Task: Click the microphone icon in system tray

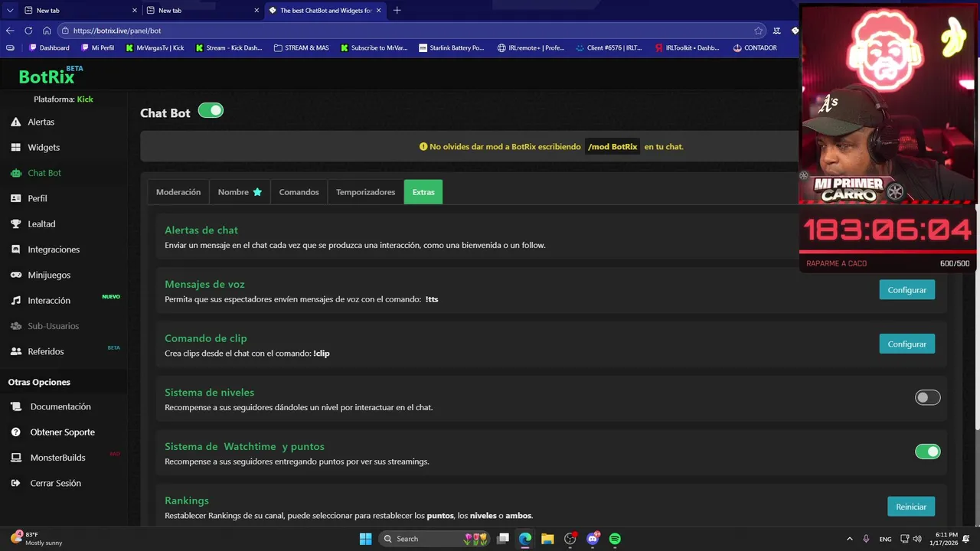Action: [x=866, y=539]
